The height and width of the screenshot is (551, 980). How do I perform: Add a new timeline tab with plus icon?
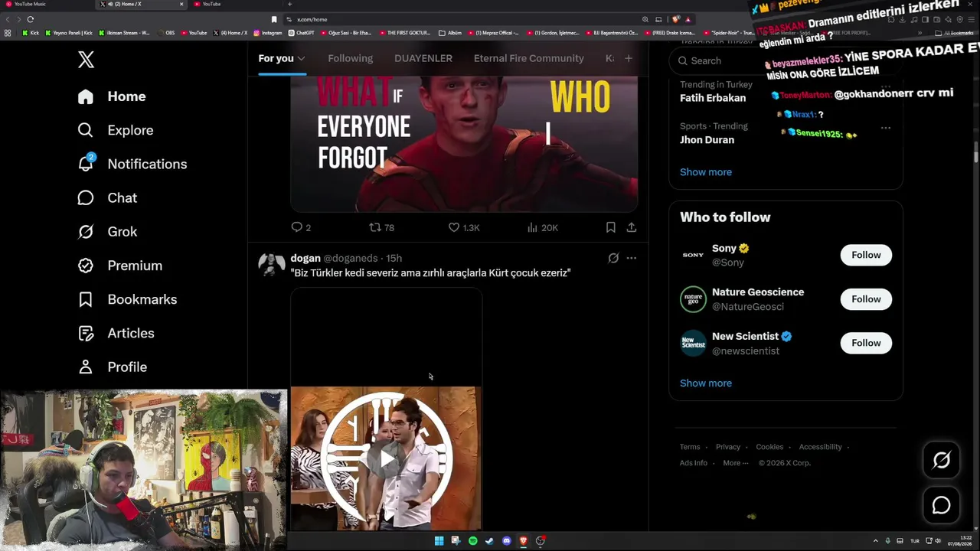(629, 58)
